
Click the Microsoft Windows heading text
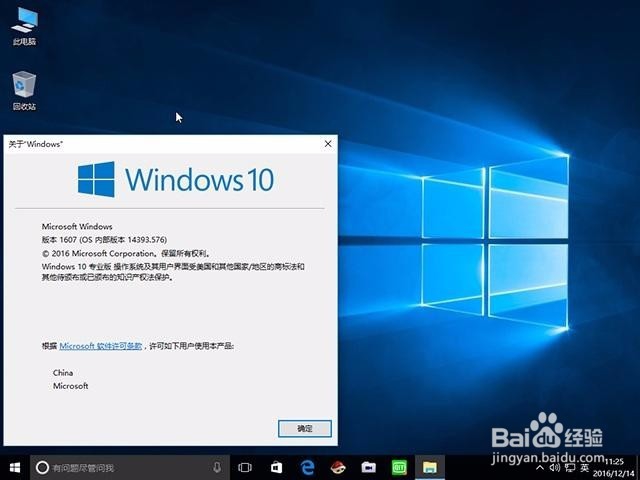(77, 227)
